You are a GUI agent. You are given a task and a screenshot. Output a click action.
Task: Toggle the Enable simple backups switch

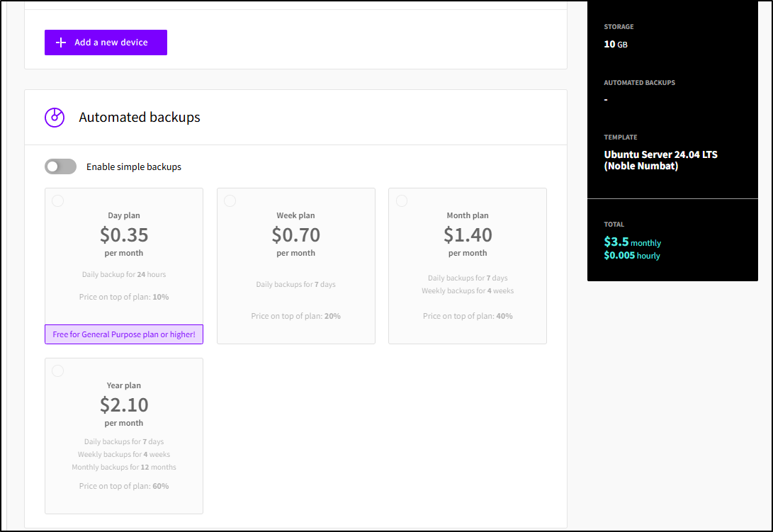tap(60, 167)
